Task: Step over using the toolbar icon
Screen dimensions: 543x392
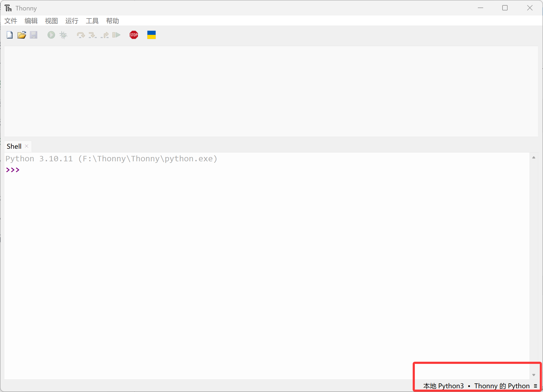Action: coord(81,35)
